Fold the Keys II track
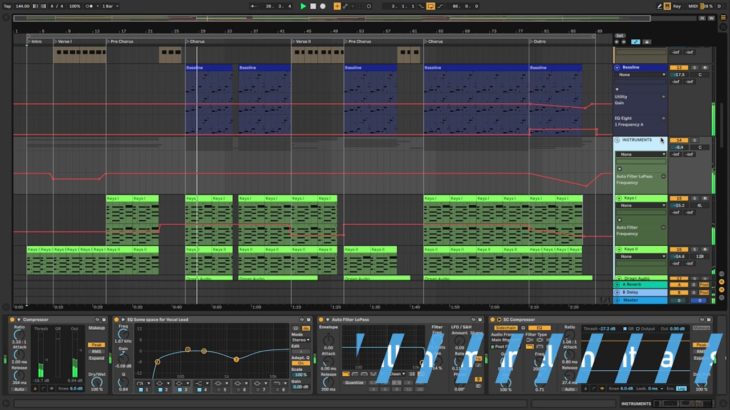 point(619,249)
